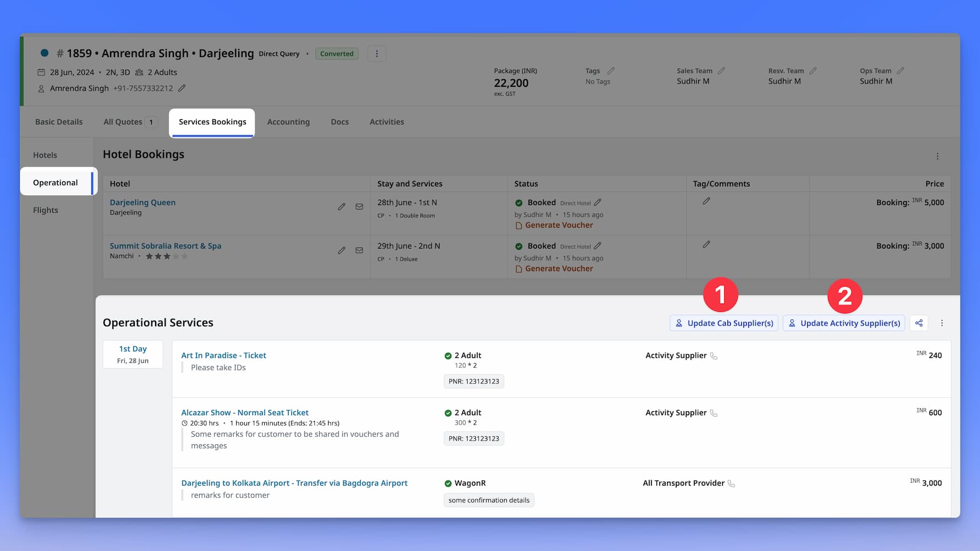Image resolution: width=980 pixels, height=551 pixels.
Task: Open the Hotel Bookings three-dot menu
Action: (938, 156)
